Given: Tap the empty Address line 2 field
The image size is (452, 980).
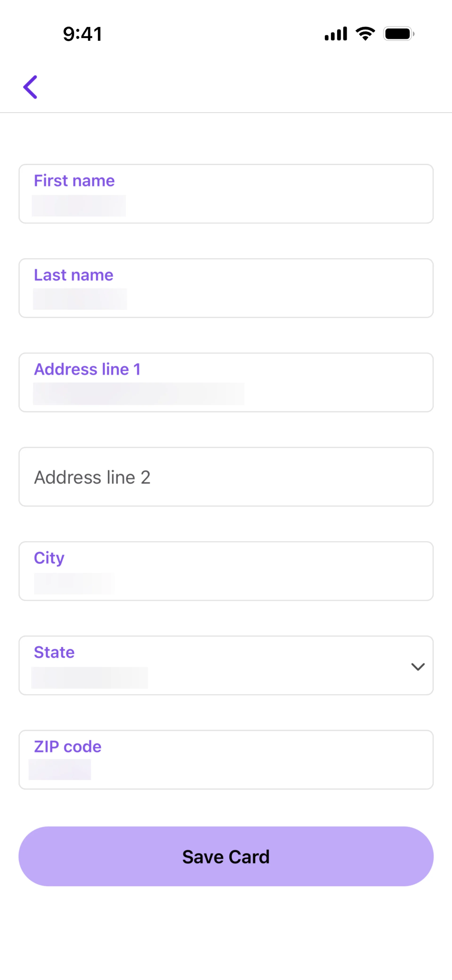Looking at the screenshot, I should pyautogui.click(x=226, y=477).
